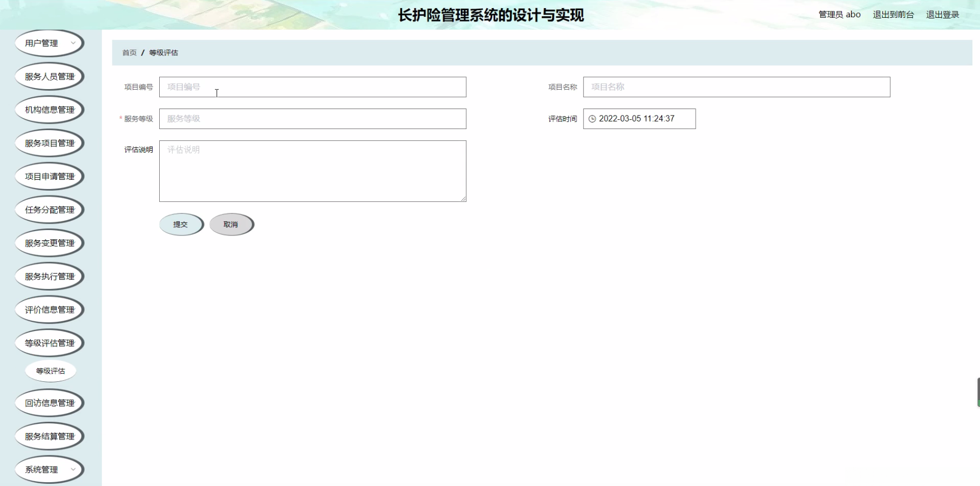This screenshot has width=980, height=486.
Task: Focus the 项目名称 input field
Action: click(x=737, y=87)
